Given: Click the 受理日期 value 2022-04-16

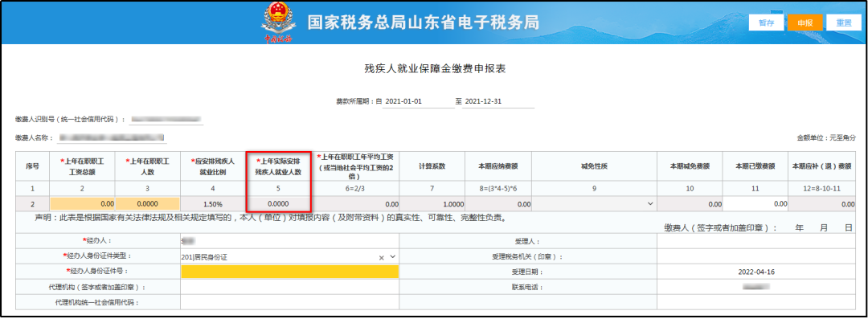Looking at the screenshot, I should coord(757,272).
